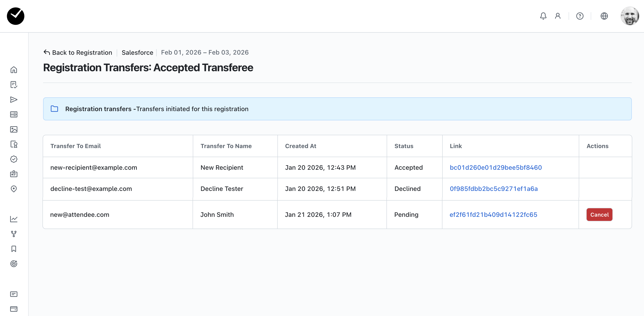Open the branching fork sidebar icon
Viewport: 644px width, 316px height.
click(14, 234)
